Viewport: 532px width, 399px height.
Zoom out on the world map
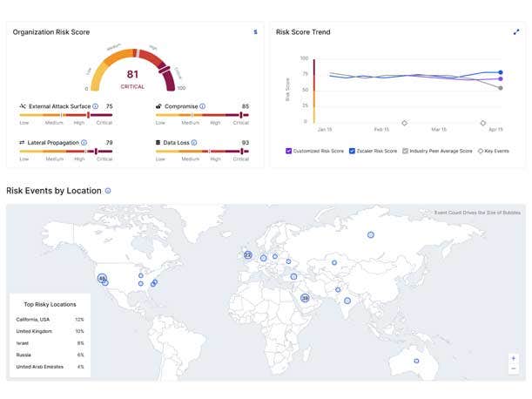[514, 369]
